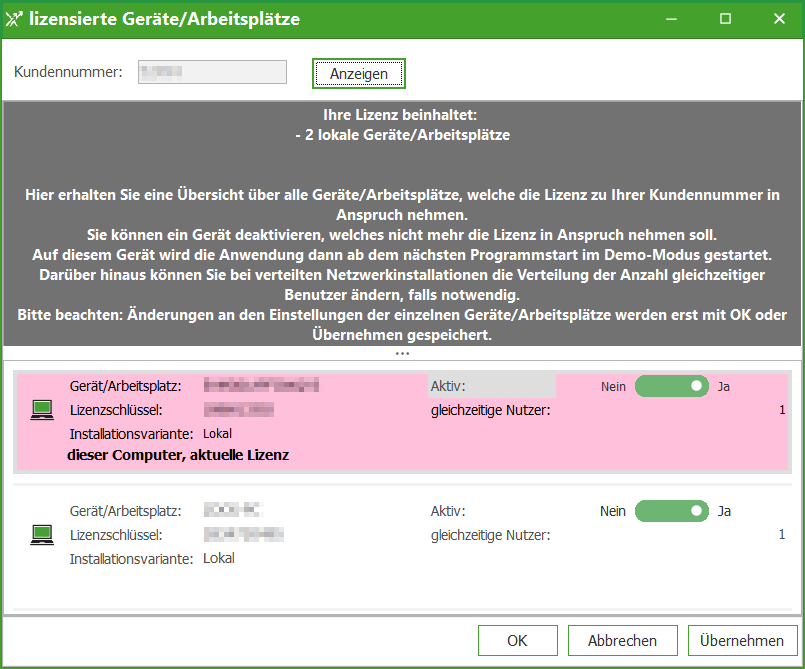Confirm with the OK button
Screen dimensions: 805x669
[517, 641]
